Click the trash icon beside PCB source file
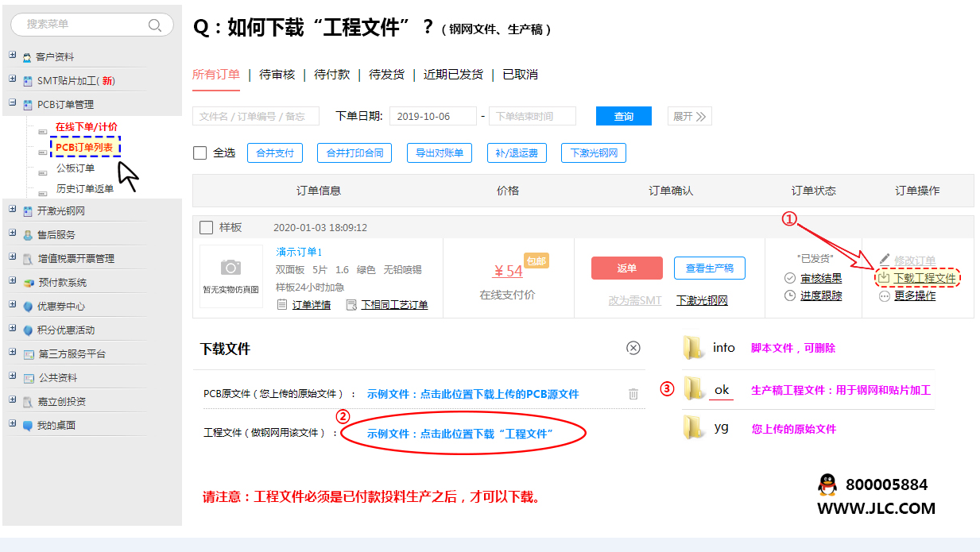Image resolution: width=980 pixels, height=552 pixels. pyautogui.click(x=633, y=394)
